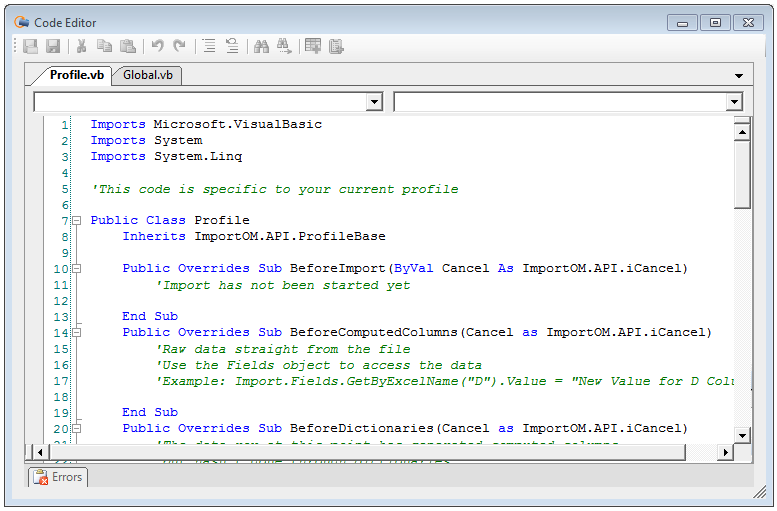Click the clipboard list toolbar icon
Viewport: 777px width, 511px height.
[x=336, y=46]
